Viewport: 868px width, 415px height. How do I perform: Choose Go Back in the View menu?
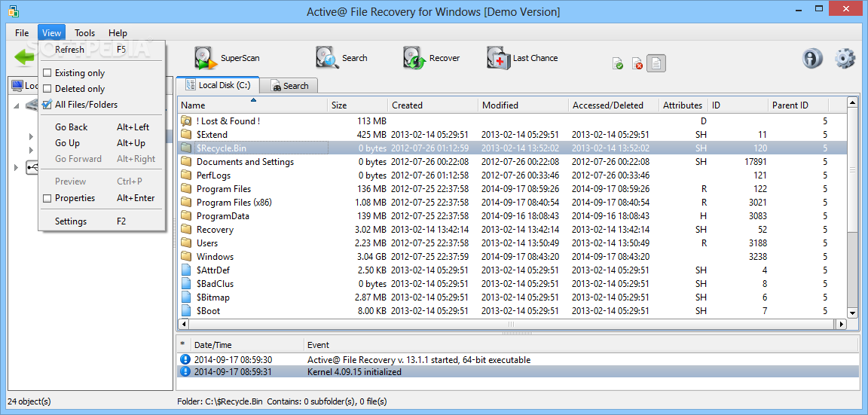[102, 127]
